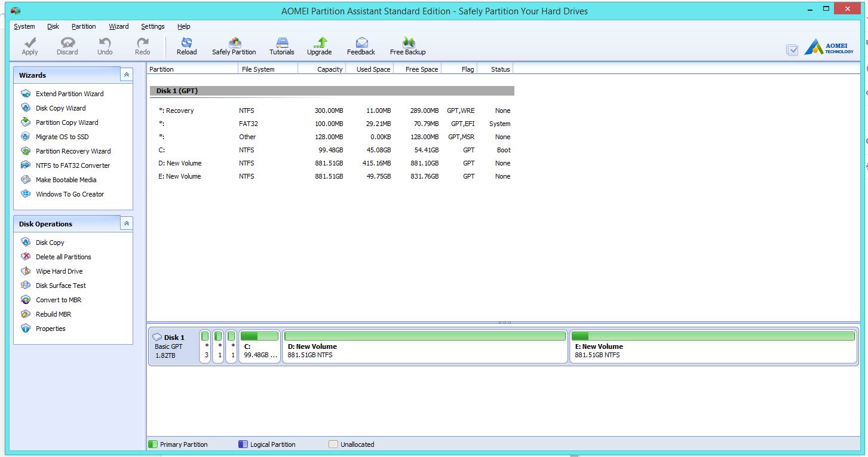Click the Unallocated legend swatch
The height and width of the screenshot is (457, 868).
pos(333,444)
